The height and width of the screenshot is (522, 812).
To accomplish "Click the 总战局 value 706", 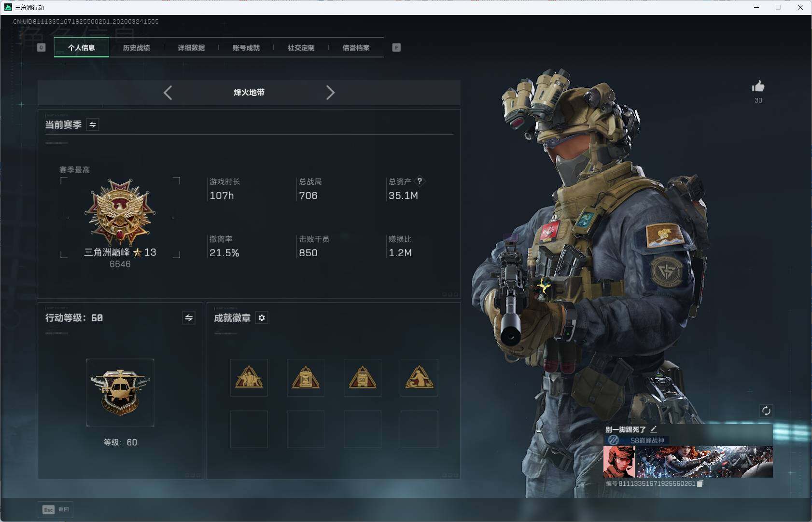I will pyautogui.click(x=308, y=195).
